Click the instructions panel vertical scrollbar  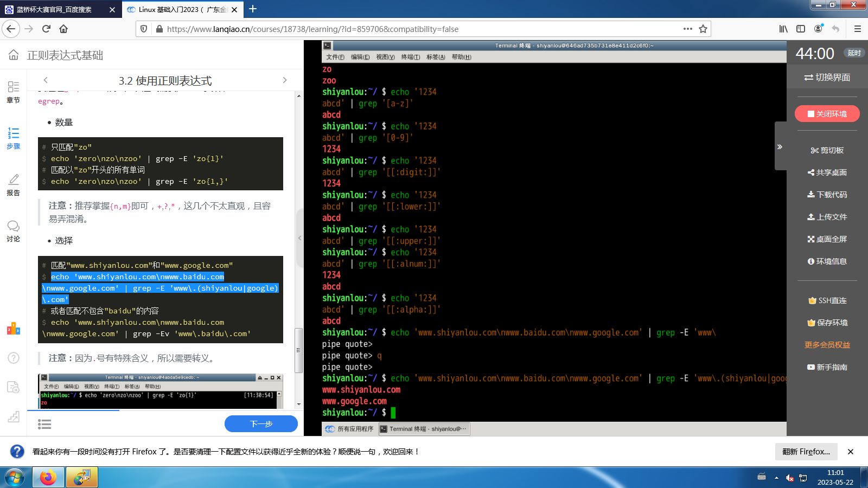[x=298, y=350]
